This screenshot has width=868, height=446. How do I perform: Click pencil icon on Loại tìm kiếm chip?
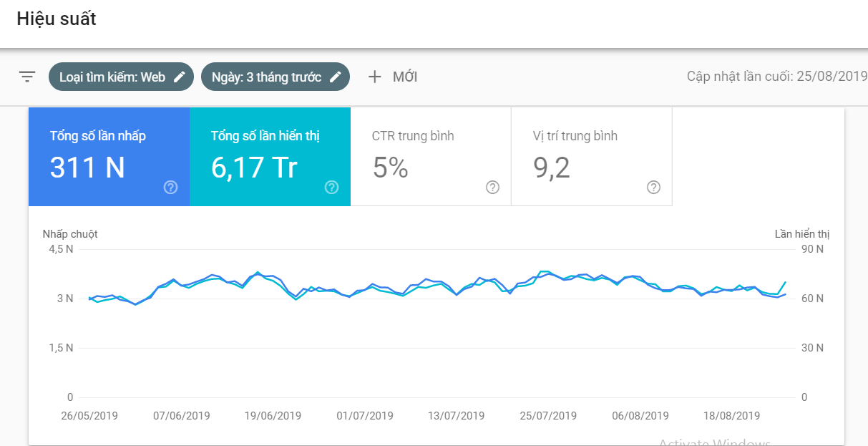180,77
